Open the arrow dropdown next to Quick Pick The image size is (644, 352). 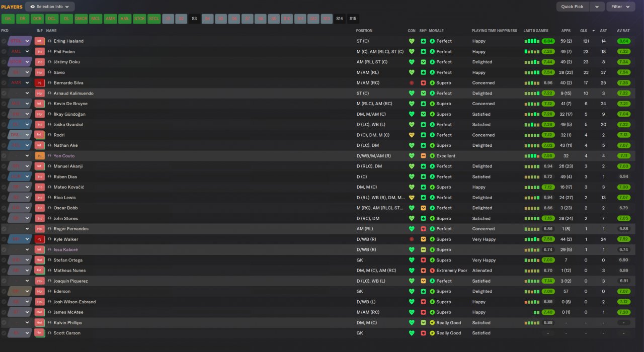(x=597, y=7)
